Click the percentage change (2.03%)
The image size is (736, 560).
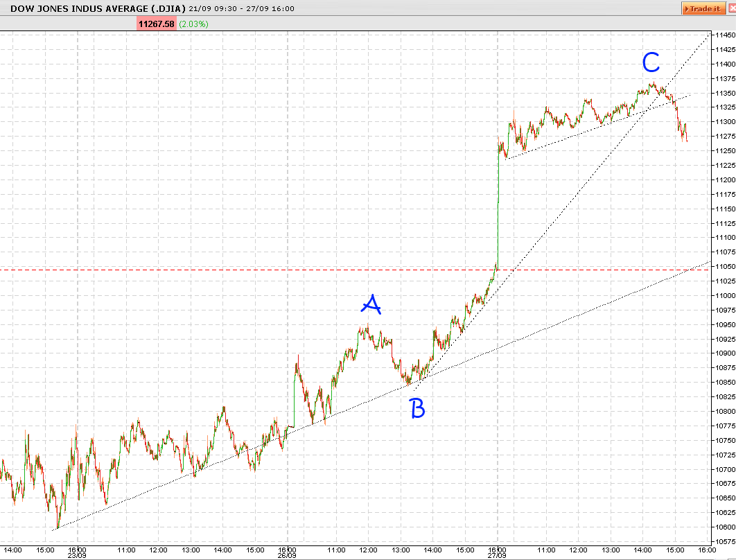click(193, 24)
